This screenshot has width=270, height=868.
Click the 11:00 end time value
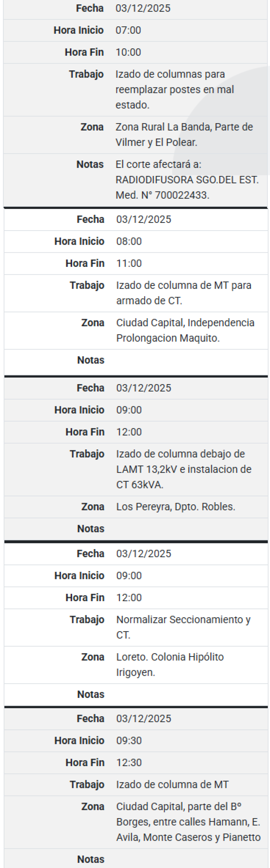129,263
